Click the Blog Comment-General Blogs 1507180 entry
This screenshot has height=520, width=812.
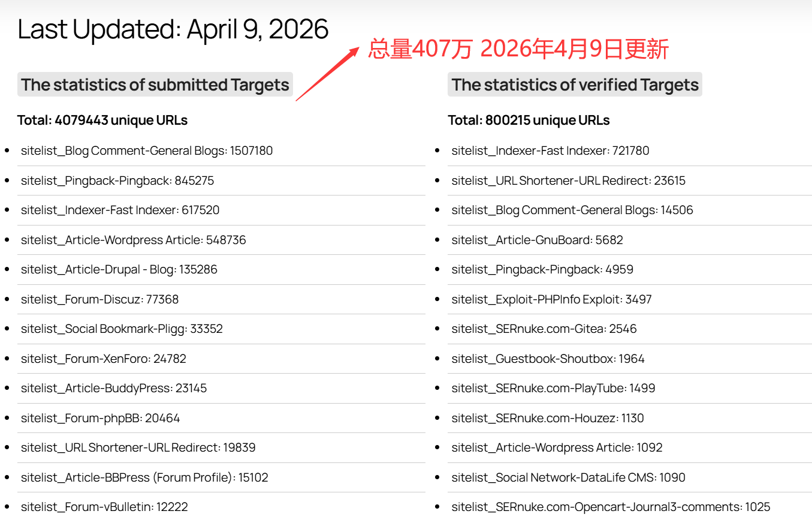coord(147,151)
